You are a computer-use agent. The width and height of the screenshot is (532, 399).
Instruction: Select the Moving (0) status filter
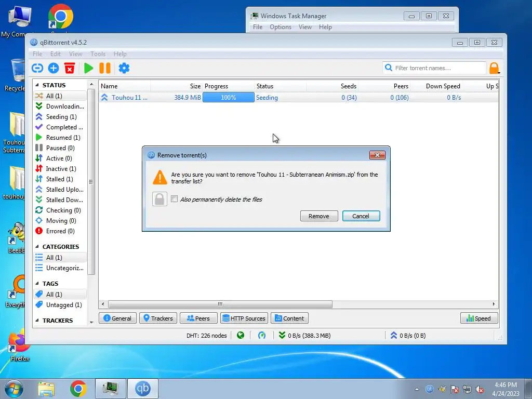pyautogui.click(x=60, y=220)
